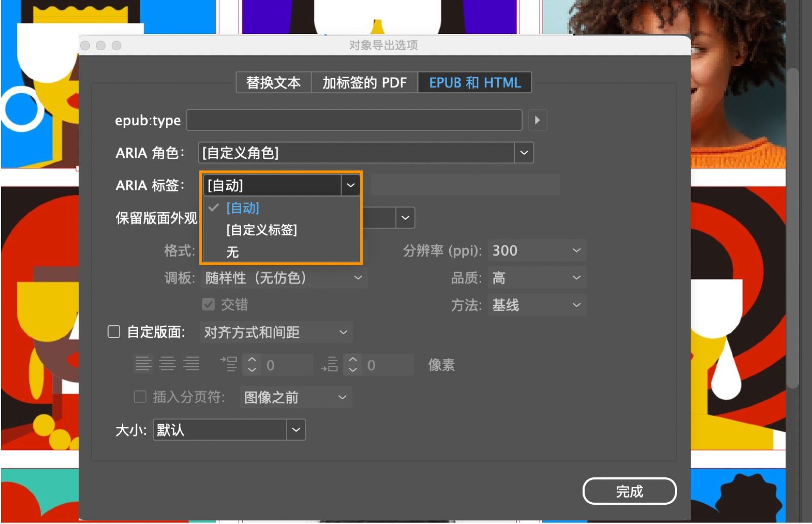This screenshot has height=524, width=812.
Task: Enable the 自定版面 checkbox
Action: coord(114,331)
